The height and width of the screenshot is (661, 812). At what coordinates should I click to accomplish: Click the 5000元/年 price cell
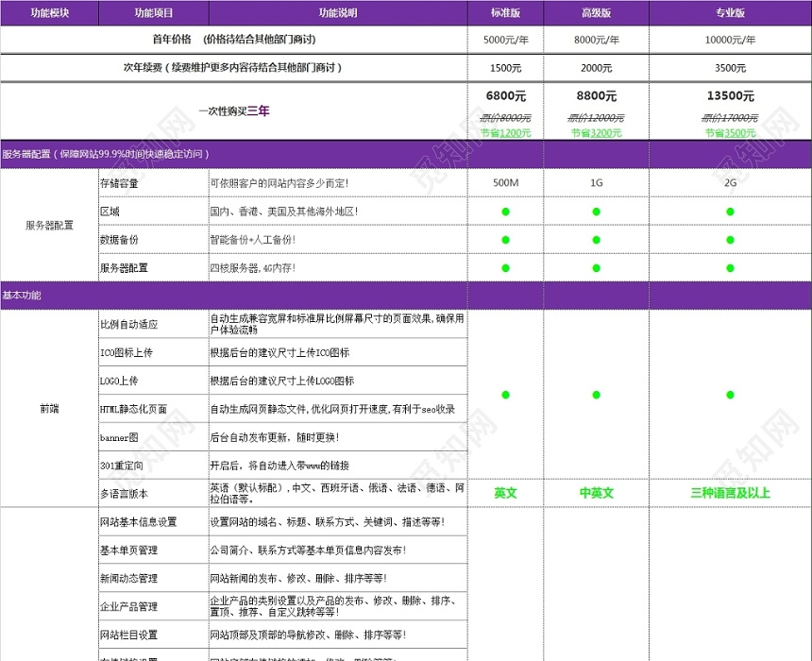point(505,40)
